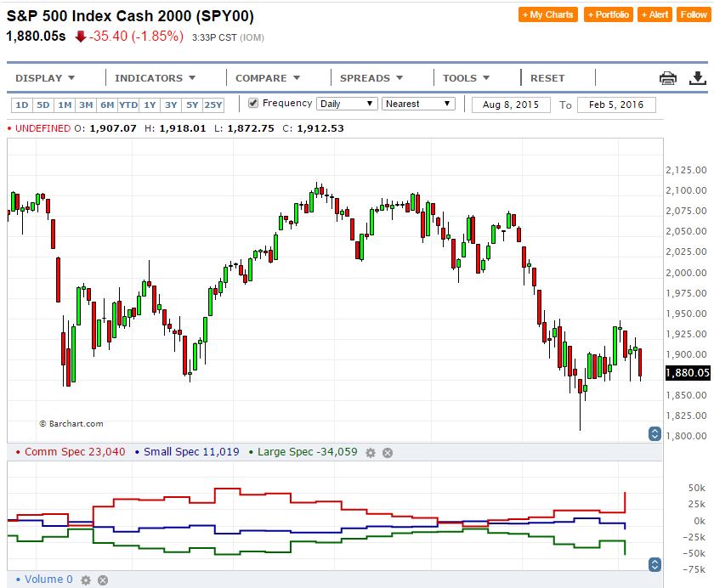This screenshot has height=588, width=714.
Task: Open the Volume indicator settings gear
Action: click(x=85, y=580)
